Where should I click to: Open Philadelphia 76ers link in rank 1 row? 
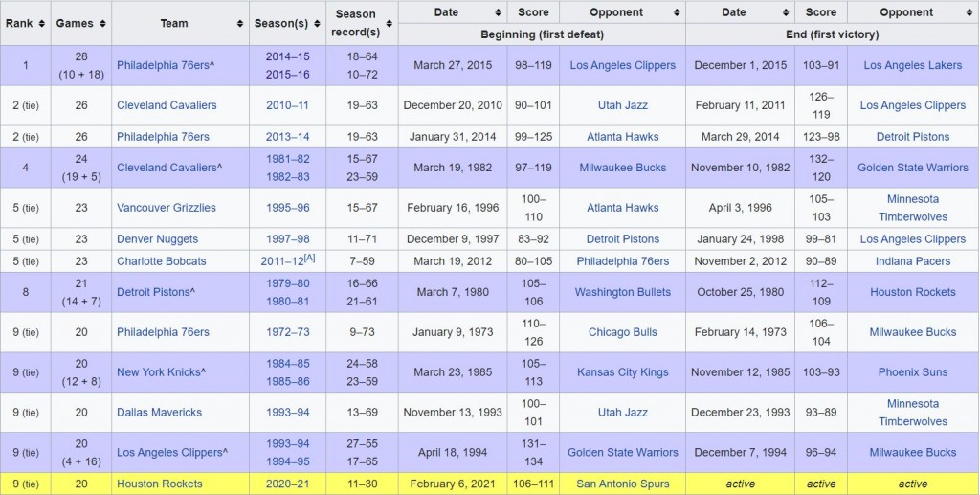pos(162,65)
